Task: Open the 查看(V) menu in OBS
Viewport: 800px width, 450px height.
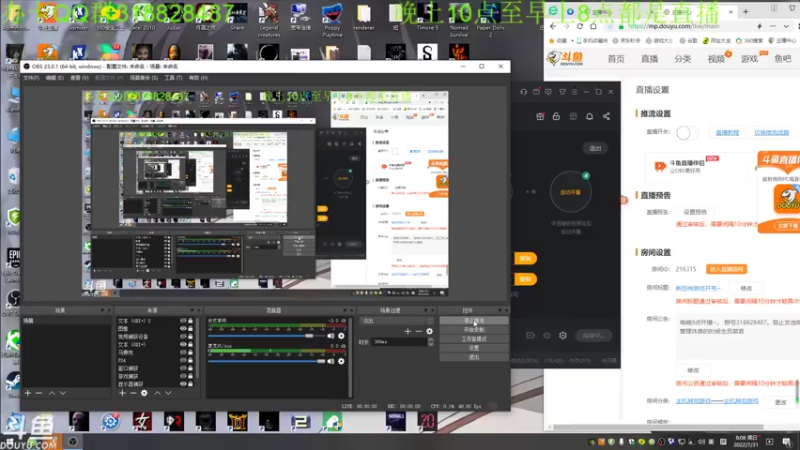Action: pyautogui.click(x=79, y=78)
